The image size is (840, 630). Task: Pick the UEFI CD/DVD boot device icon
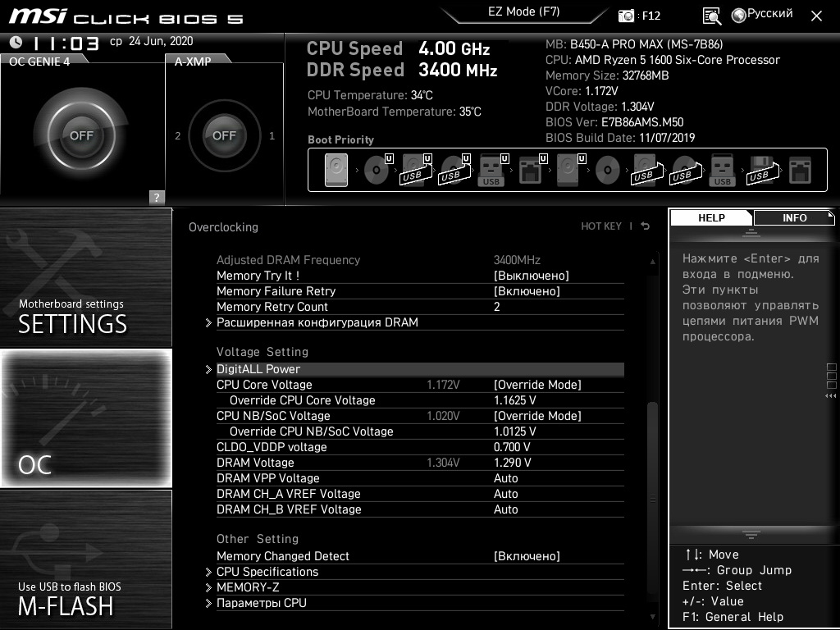pos(378,171)
